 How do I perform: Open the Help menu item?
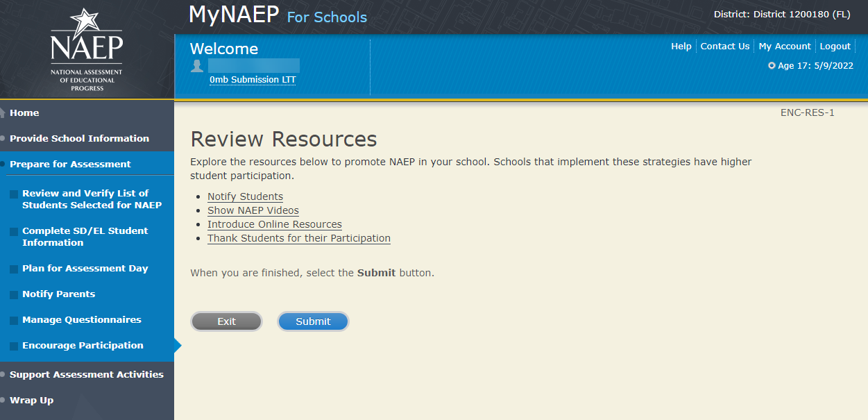(x=681, y=47)
